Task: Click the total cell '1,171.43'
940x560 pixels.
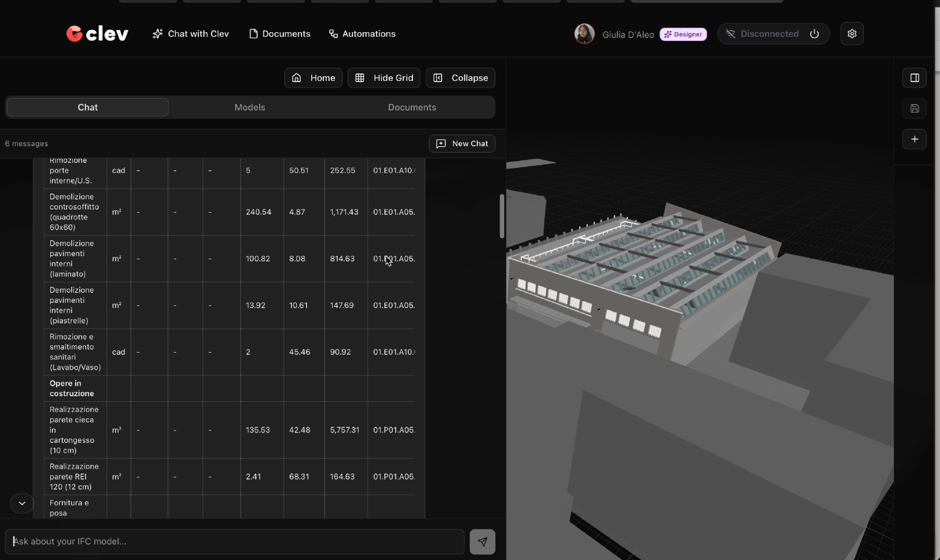Action: (x=344, y=212)
